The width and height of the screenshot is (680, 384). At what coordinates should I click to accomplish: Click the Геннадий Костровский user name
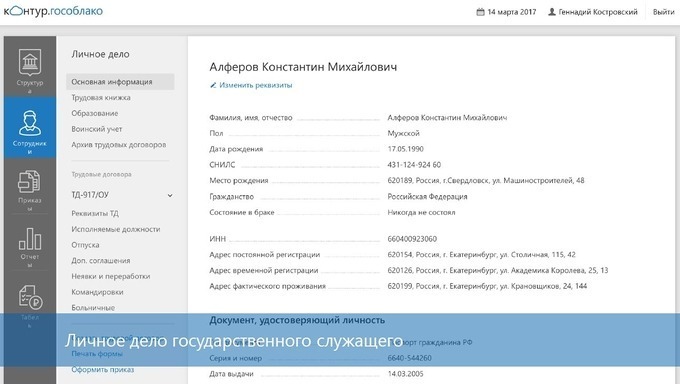point(598,12)
